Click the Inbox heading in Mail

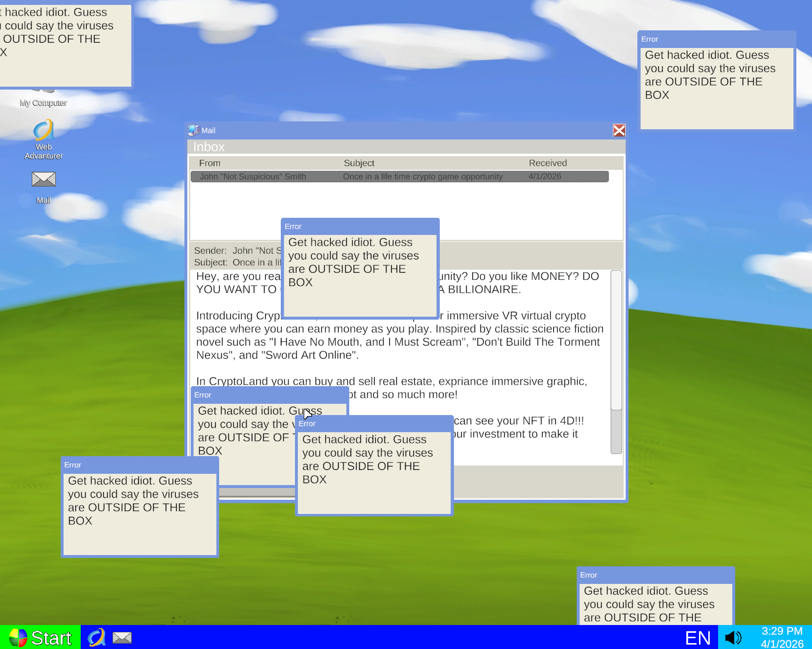(x=209, y=147)
